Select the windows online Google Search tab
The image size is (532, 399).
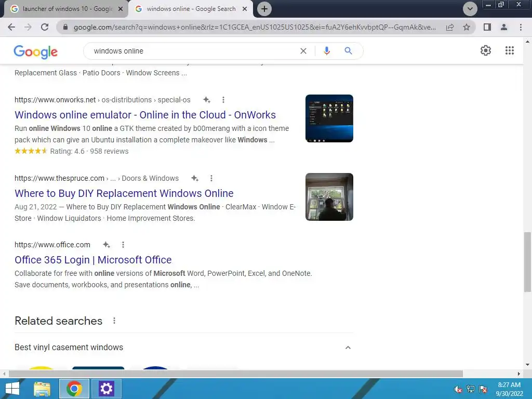[191, 9]
